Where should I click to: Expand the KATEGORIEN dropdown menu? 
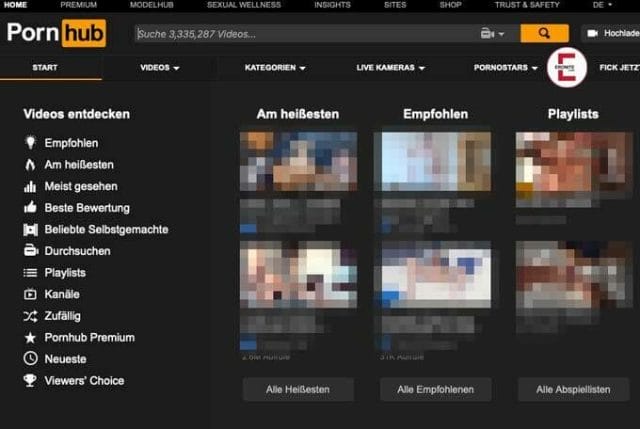click(x=275, y=68)
